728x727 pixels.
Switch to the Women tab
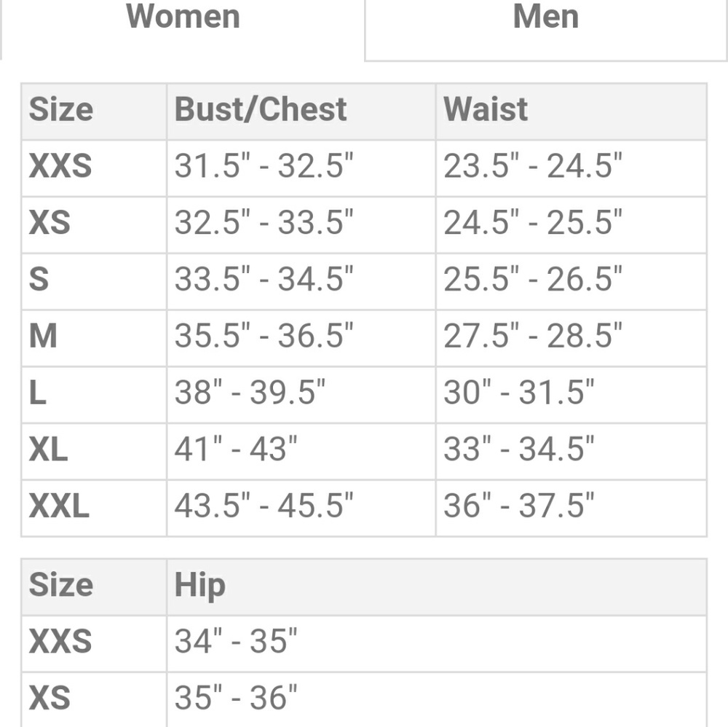coord(183,17)
